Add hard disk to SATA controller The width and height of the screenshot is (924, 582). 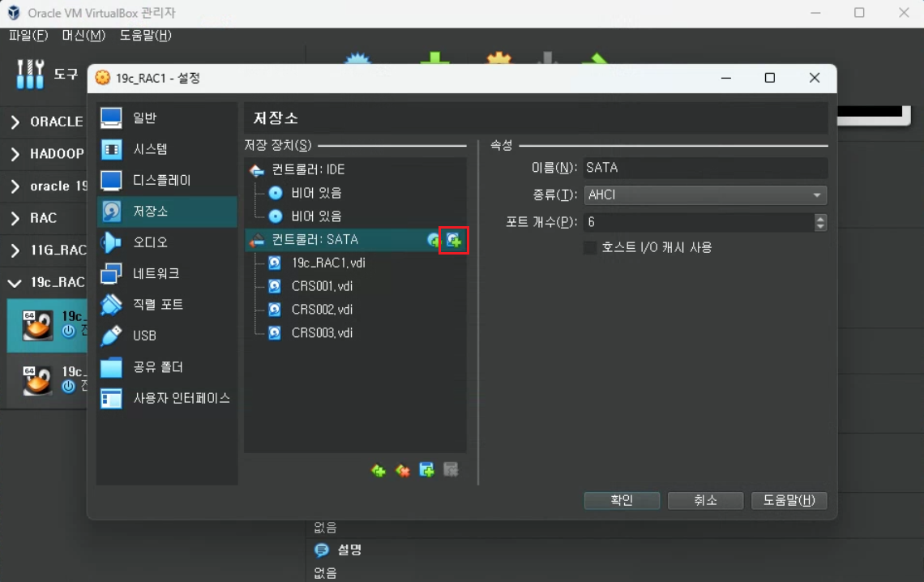click(x=454, y=240)
